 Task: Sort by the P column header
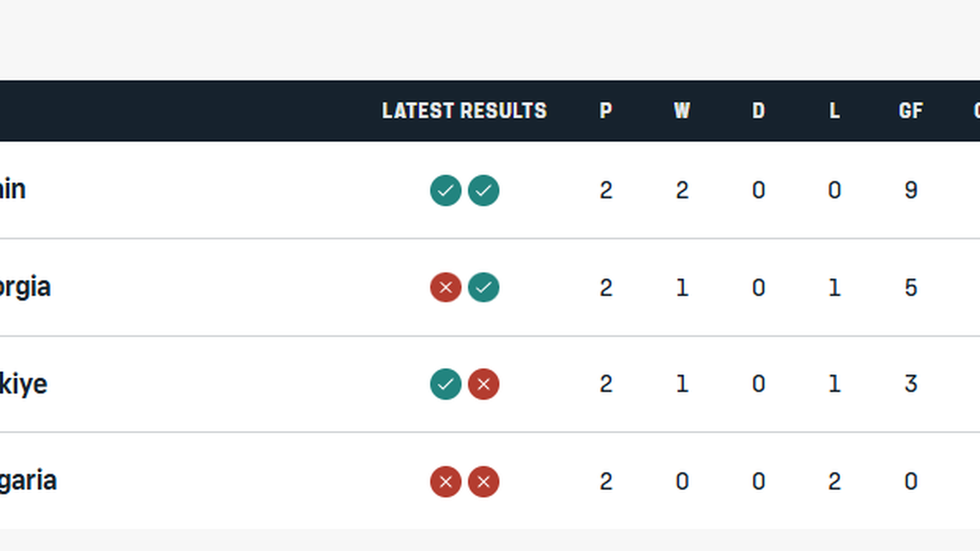pos(605,111)
